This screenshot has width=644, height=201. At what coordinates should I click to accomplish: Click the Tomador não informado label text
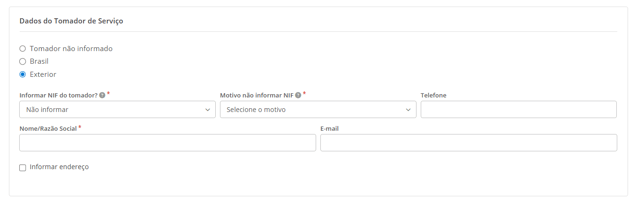pyautogui.click(x=71, y=48)
